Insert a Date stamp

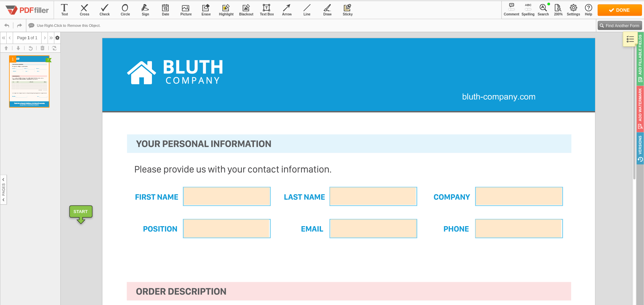tap(165, 10)
